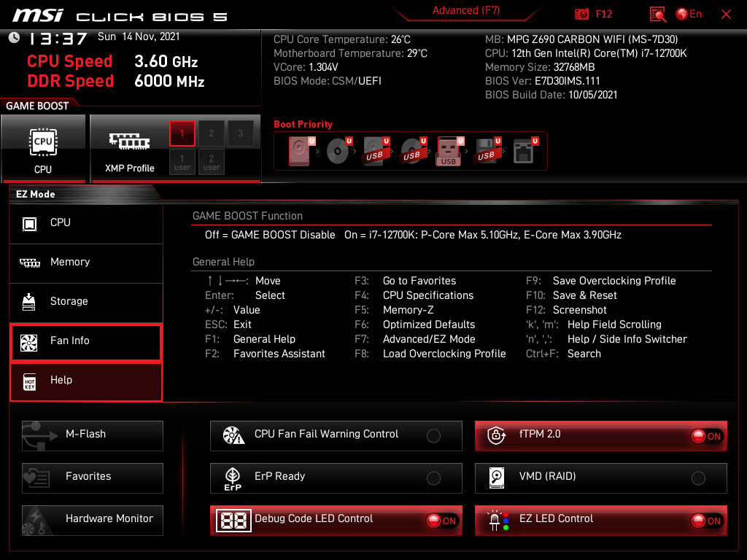Toggle the ErP Ready switch
The height and width of the screenshot is (560, 747).
point(433,478)
